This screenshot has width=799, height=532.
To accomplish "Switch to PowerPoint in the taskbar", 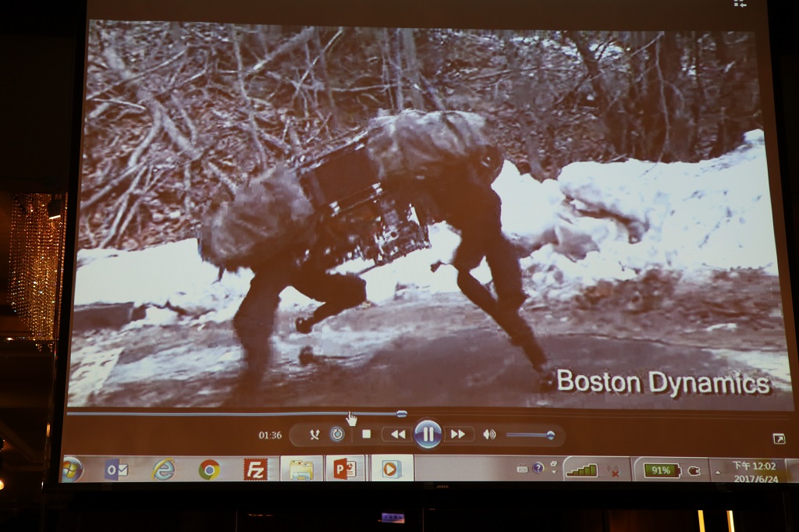I will (345, 470).
